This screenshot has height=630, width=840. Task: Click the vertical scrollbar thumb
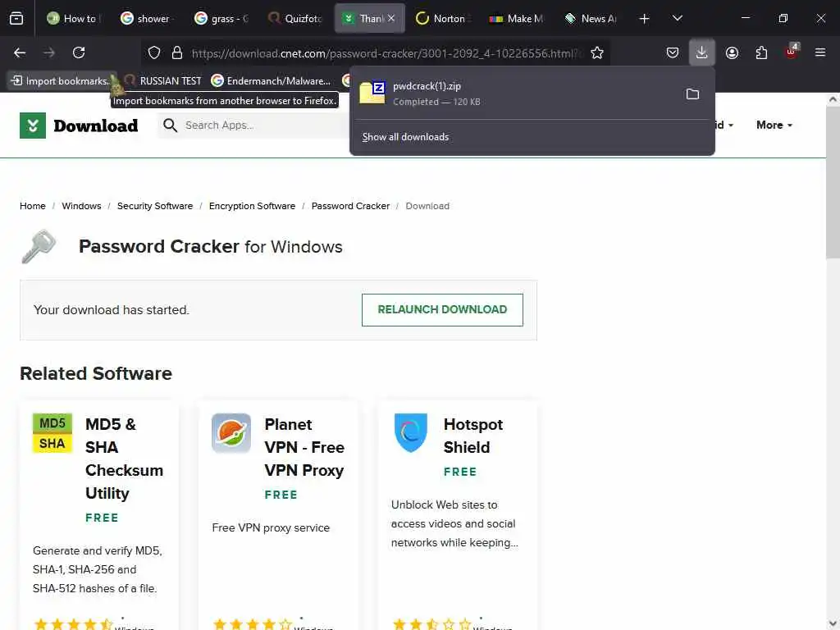[833, 183]
